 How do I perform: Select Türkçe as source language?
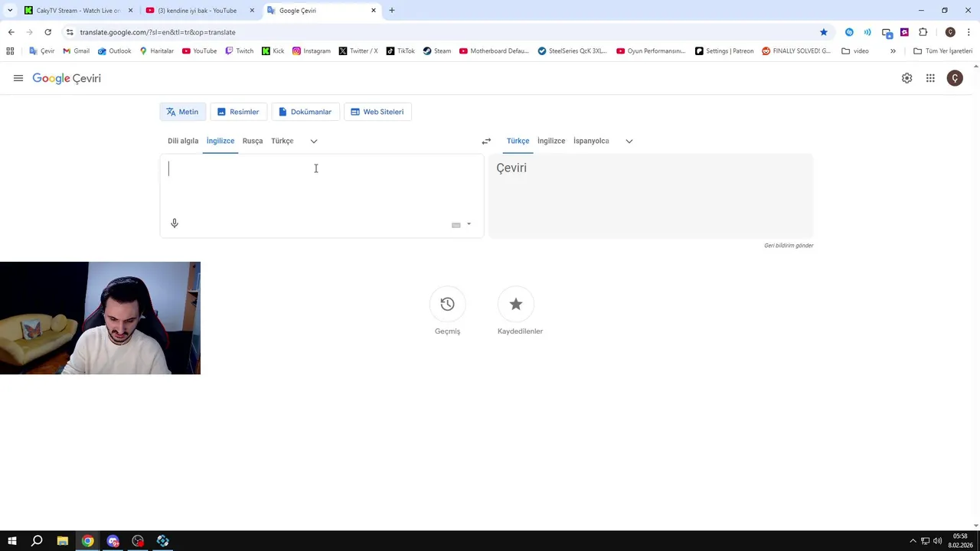coord(283,141)
